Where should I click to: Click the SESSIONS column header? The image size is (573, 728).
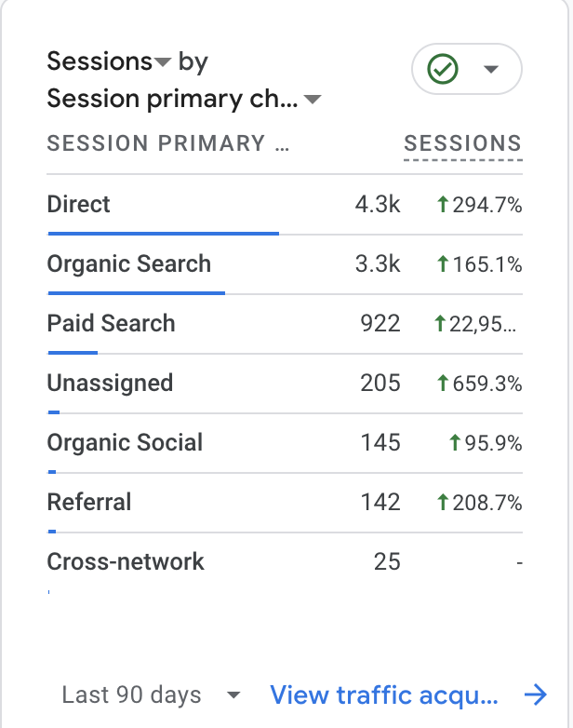[x=462, y=143]
